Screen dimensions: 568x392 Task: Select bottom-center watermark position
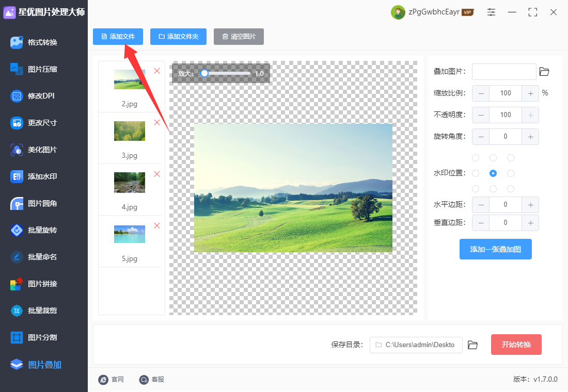493,189
